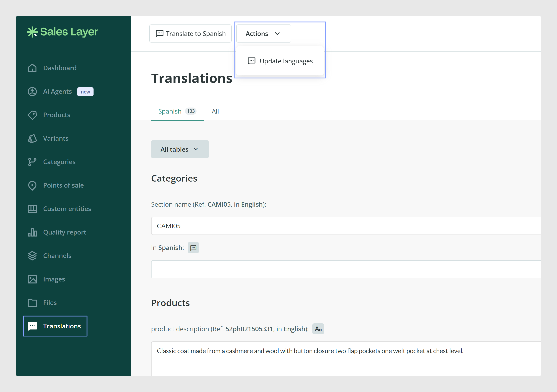The width and height of the screenshot is (557, 392).
Task: Click the translate icon beside In Spanish
Action: [193, 248]
